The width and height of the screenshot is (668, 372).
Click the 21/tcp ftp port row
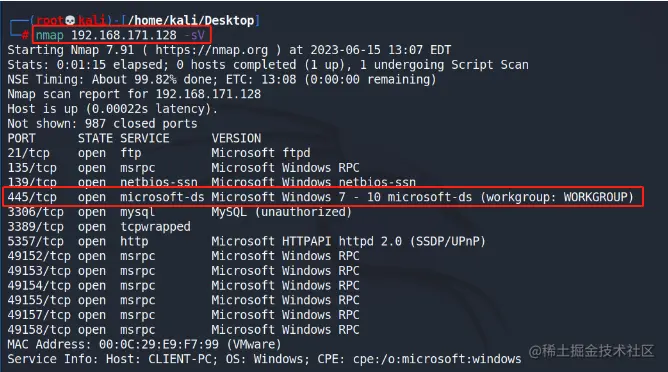coord(159,153)
